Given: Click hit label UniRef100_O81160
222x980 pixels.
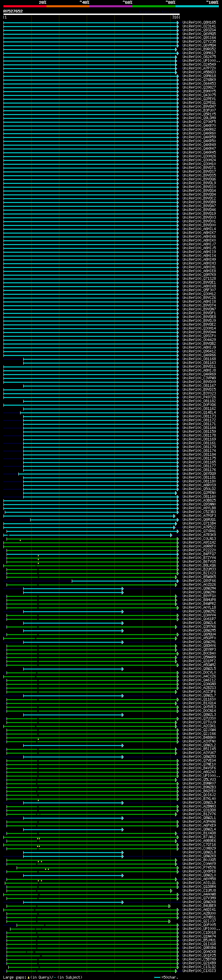Looking at the screenshot, I should pyautogui.click(x=199, y=496).
